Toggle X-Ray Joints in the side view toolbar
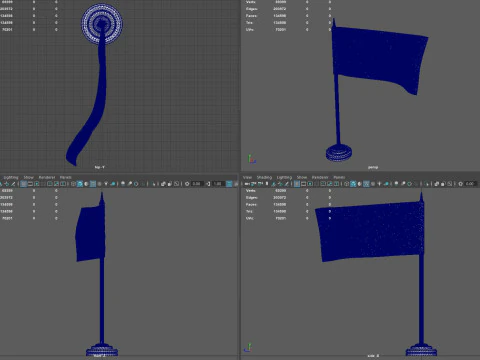The image size is (480, 360). (449, 184)
